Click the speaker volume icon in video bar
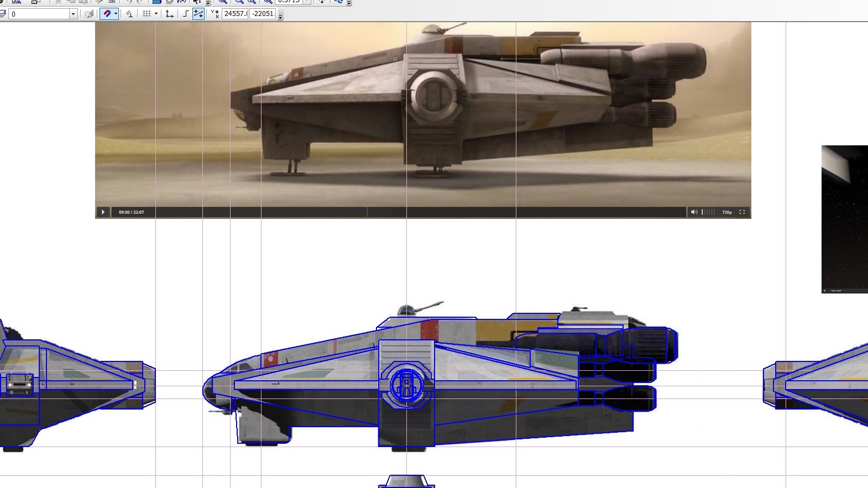868x488 pixels. coord(694,212)
